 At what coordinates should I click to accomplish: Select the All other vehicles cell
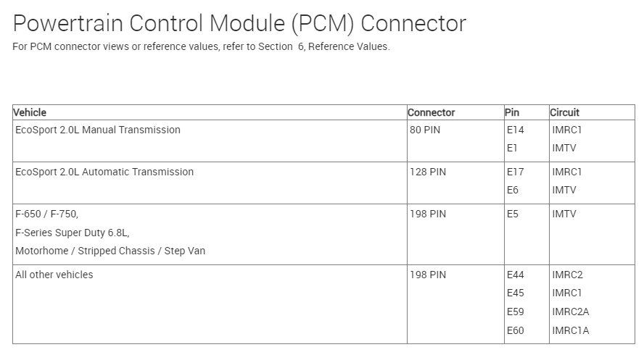tap(54, 275)
